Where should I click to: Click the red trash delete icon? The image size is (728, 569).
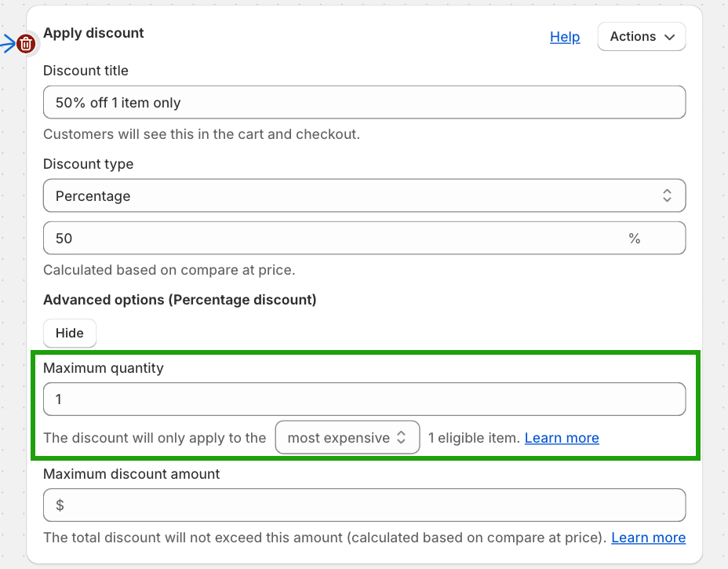tap(26, 44)
